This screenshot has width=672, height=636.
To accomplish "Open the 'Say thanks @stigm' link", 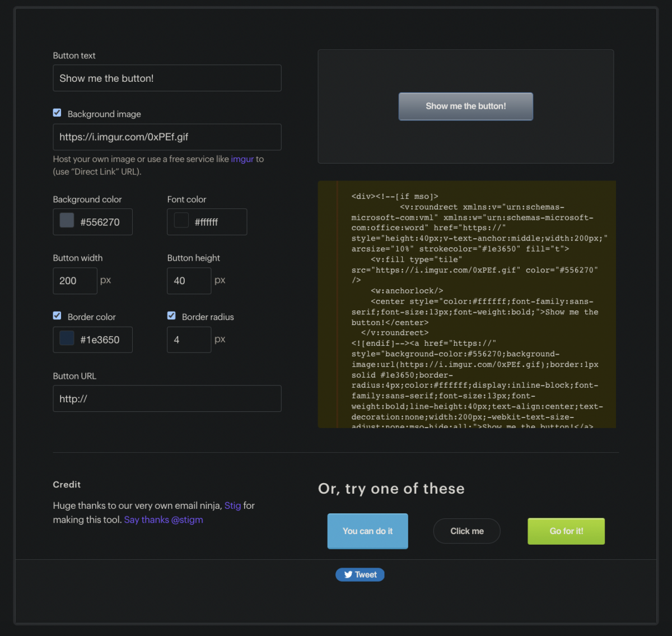I will point(163,519).
